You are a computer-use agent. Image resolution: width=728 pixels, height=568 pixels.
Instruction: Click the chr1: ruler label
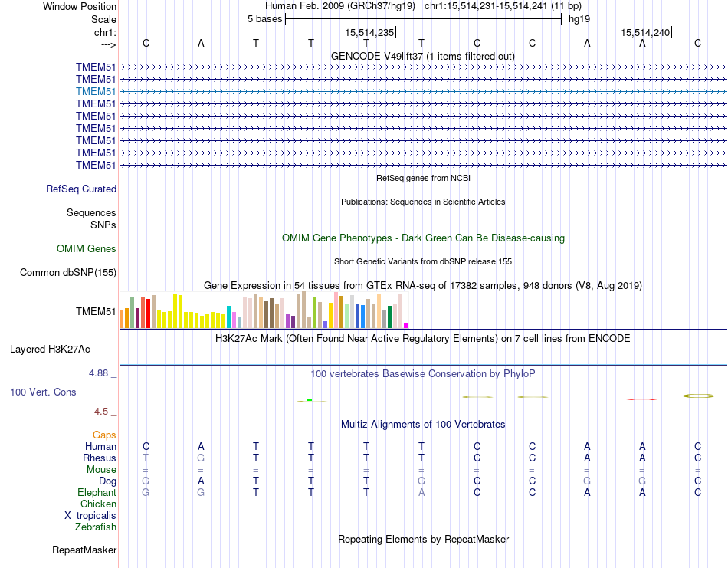[x=105, y=32]
